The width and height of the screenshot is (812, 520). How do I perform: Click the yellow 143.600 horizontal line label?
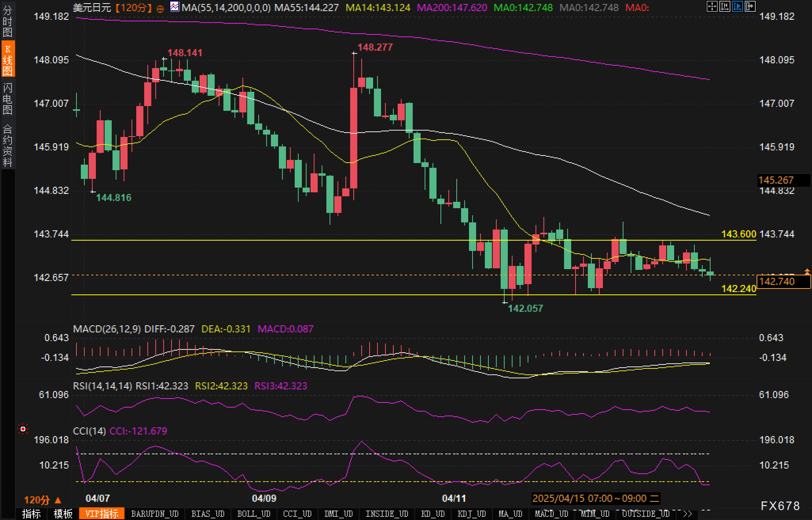(x=738, y=234)
